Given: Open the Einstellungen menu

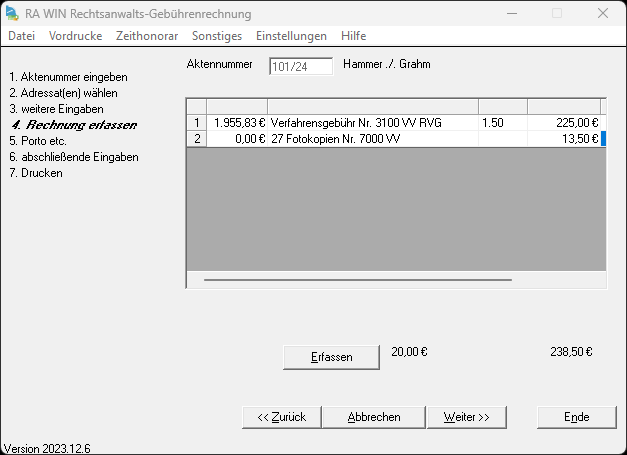Looking at the screenshot, I should [292, 36].
